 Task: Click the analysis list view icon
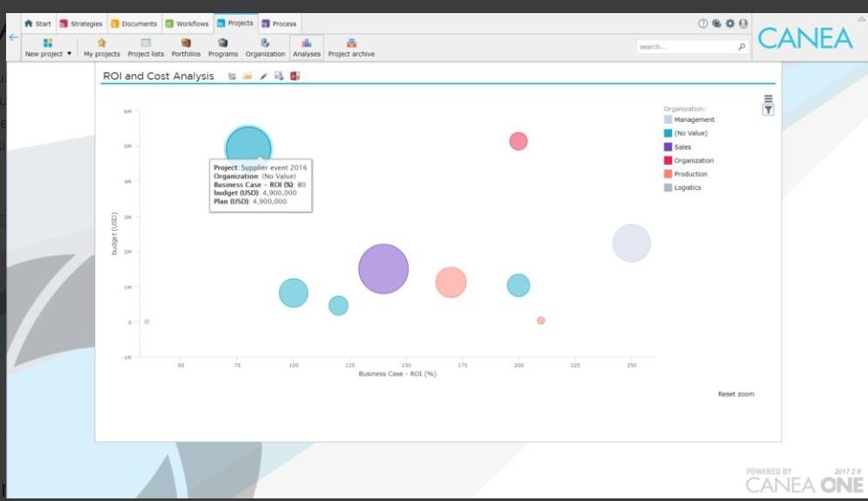(232, 77)
